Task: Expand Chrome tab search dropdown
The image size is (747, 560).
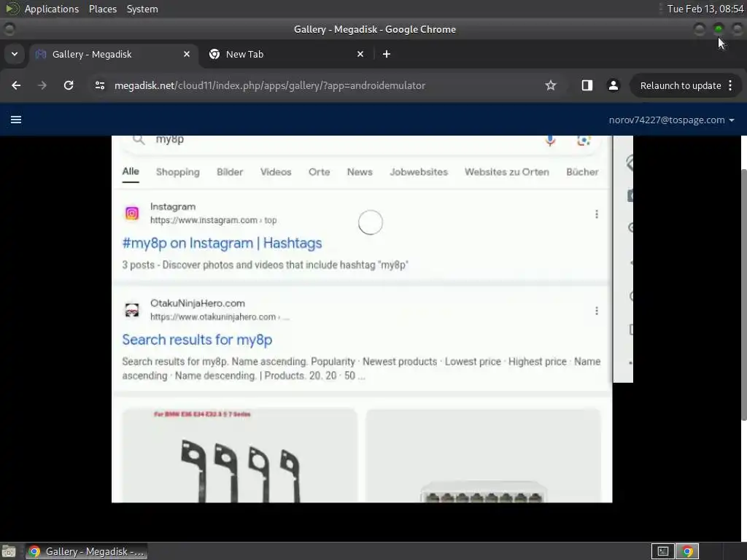Action: coord(15,54)
